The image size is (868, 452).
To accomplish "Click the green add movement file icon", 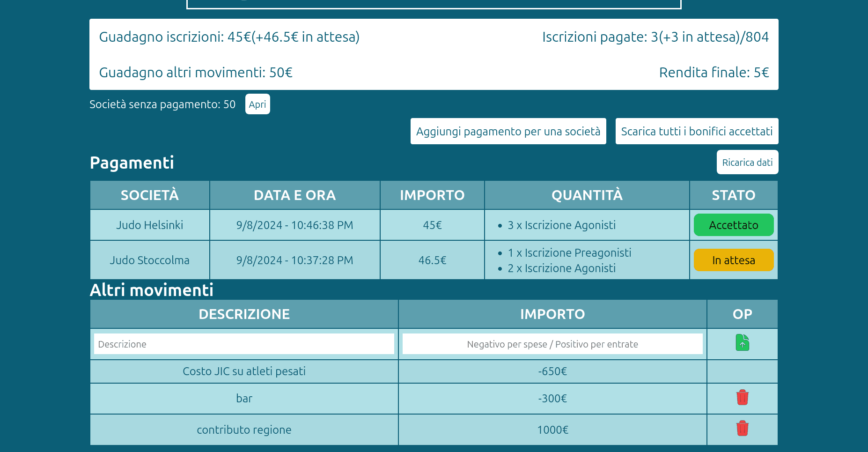I will 742,343.
